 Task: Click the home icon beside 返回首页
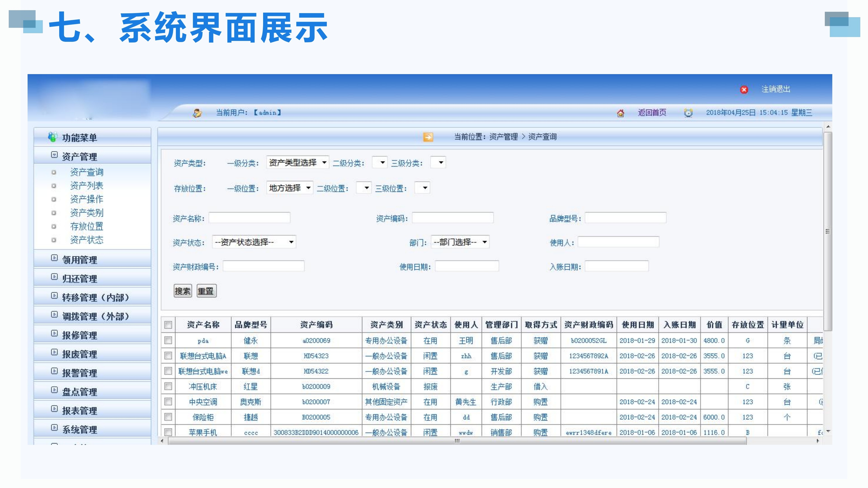[x=620, y=113]
